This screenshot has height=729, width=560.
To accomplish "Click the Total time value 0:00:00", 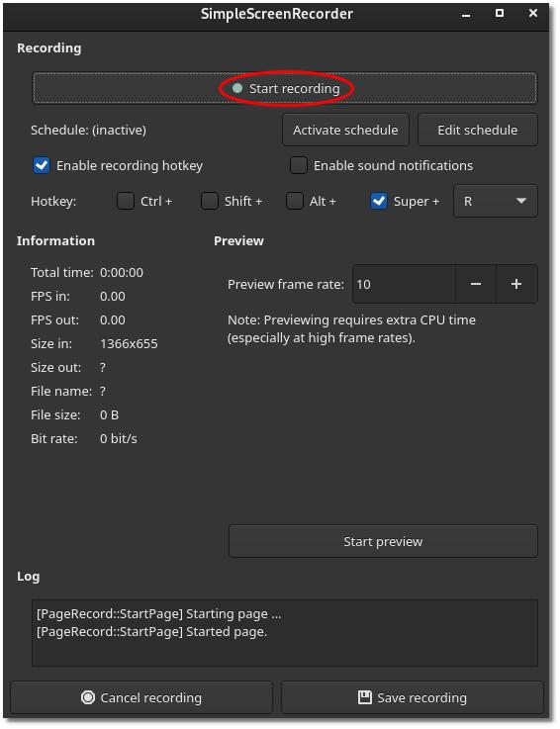I will tap(122, 272).
